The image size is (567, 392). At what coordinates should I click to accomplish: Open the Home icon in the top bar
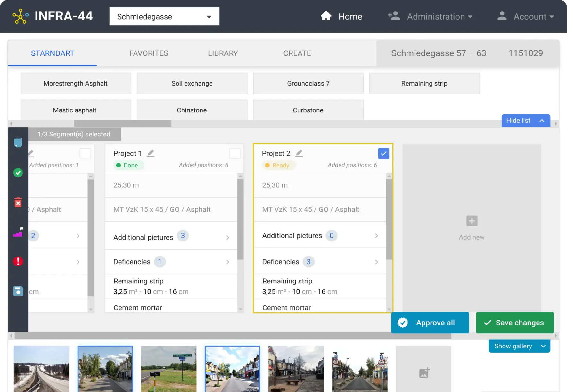(326, 16)
